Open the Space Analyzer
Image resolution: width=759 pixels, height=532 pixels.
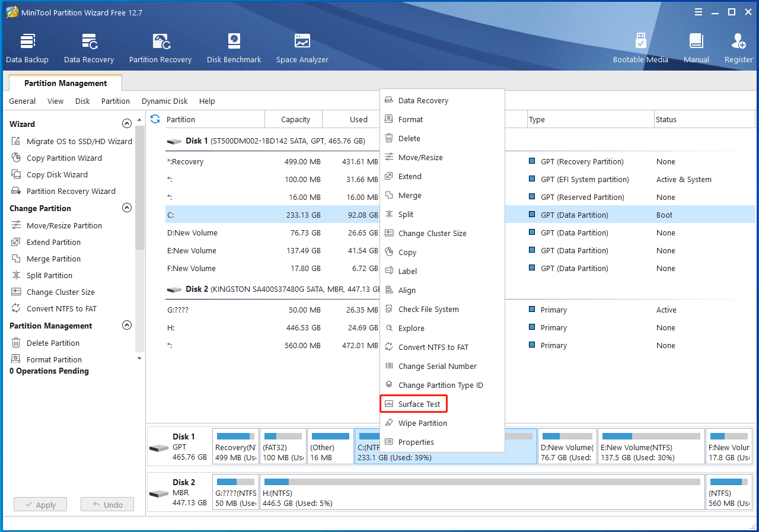[302, 49]
